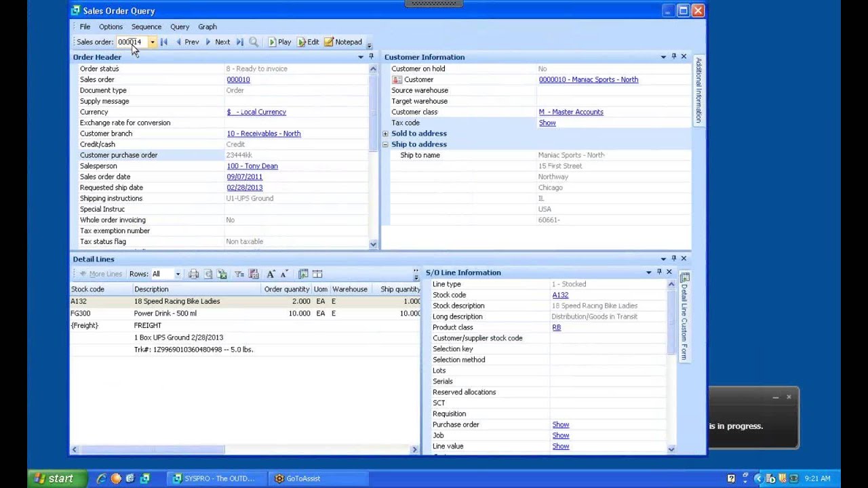Select the FG300 Power Drink detail line
The width and height of the screenshot is (868, 488).
click(x=245, y=313)
